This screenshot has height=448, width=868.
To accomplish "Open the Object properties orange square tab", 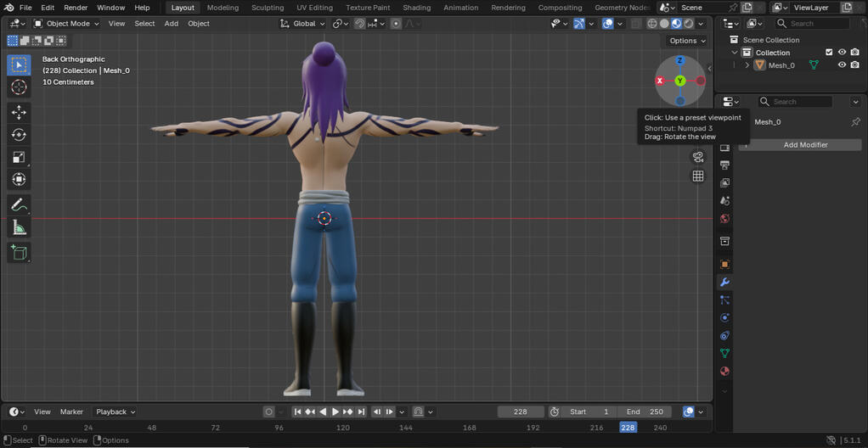I will click(724, 265).
